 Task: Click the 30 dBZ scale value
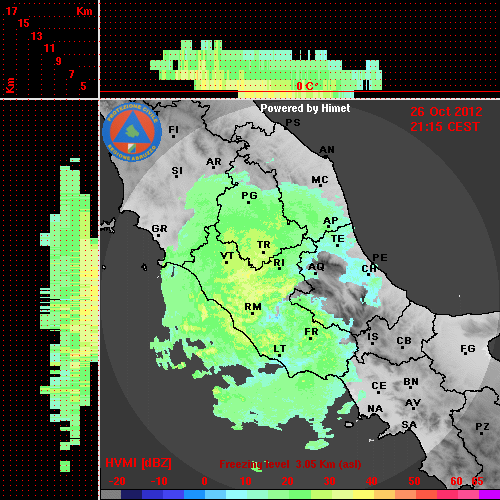(x=329, y=481)
